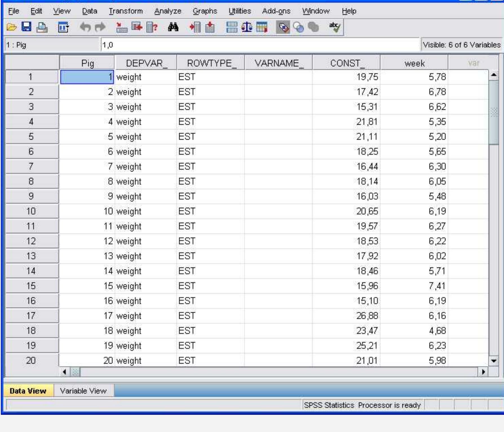Viewport: 504px width, 432px height.
Task: Run the Spell Check abc icon
Action: (334, 27)
